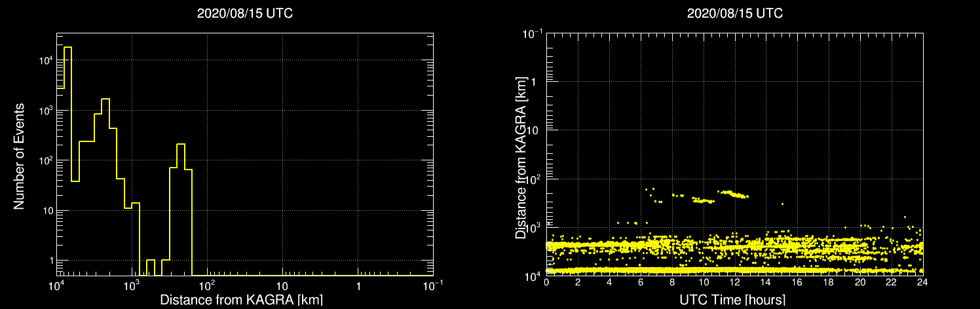Click the x-axis tick label '24' in the scatter plot
The height and width of the screenshot is (309, 980).
[922, 282]
